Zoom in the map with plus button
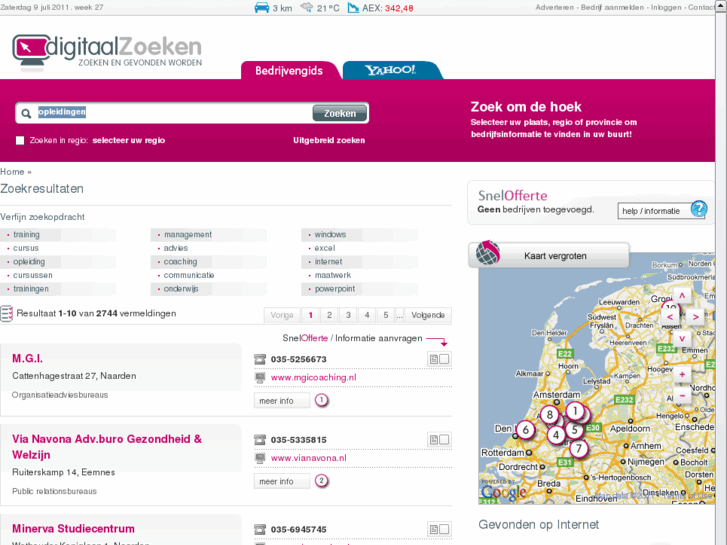The width and height of the screenshot is (727, 545). (682, 374)
